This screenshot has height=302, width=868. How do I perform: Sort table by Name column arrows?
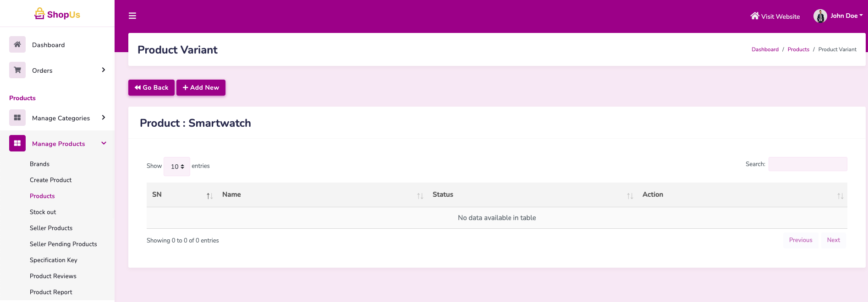point(420,196)
